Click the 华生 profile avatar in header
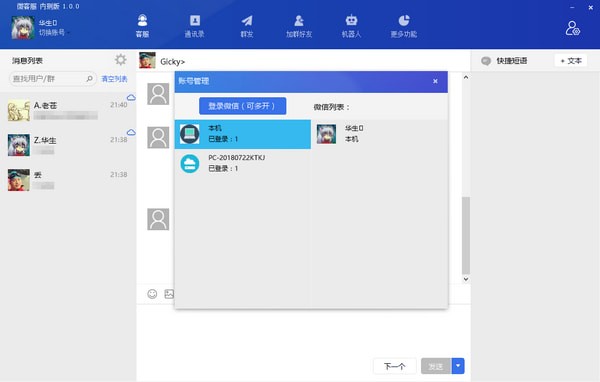Image resolution: width=600 pixels, height=382 pixels. pos(23,28)
